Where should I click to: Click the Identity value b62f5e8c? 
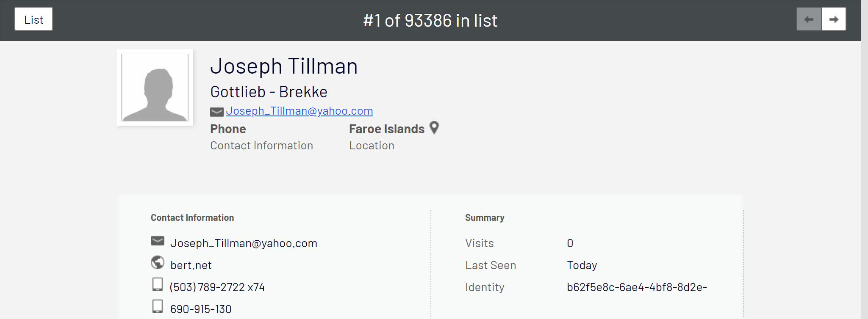click(x=637, y=287)
